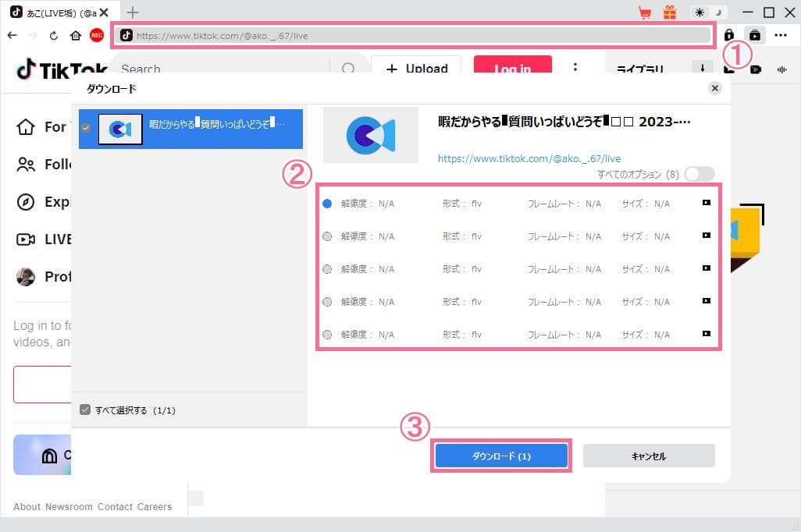Open the For You sidebar item

44,127
